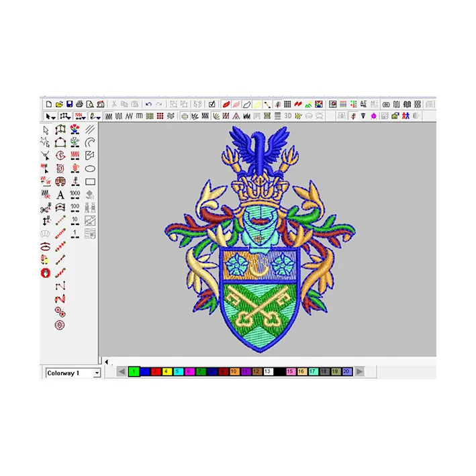Pick white color swatch 13
This screenshot has height=476, width=476.
[268, 371]
